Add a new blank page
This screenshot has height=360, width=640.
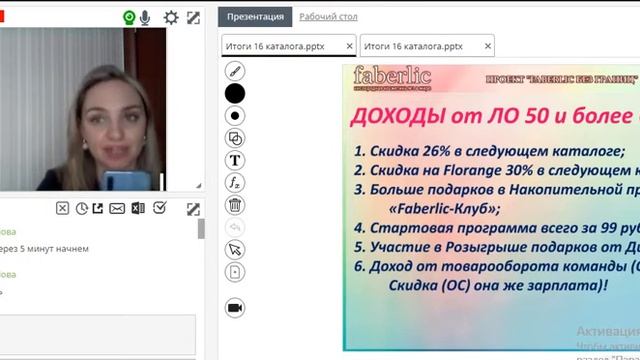point(235,272)
